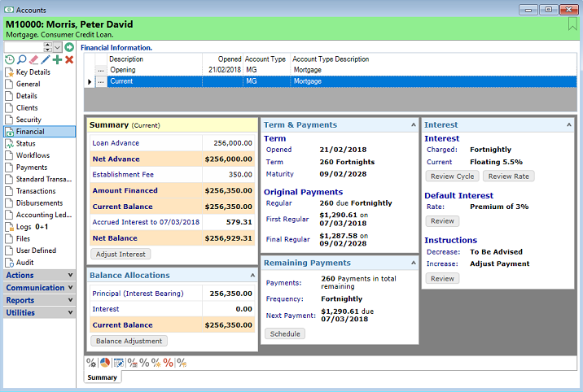The width and height of the screenshot is (583, 392).
Task: Open Security page in sidebar
Action: 28,120
